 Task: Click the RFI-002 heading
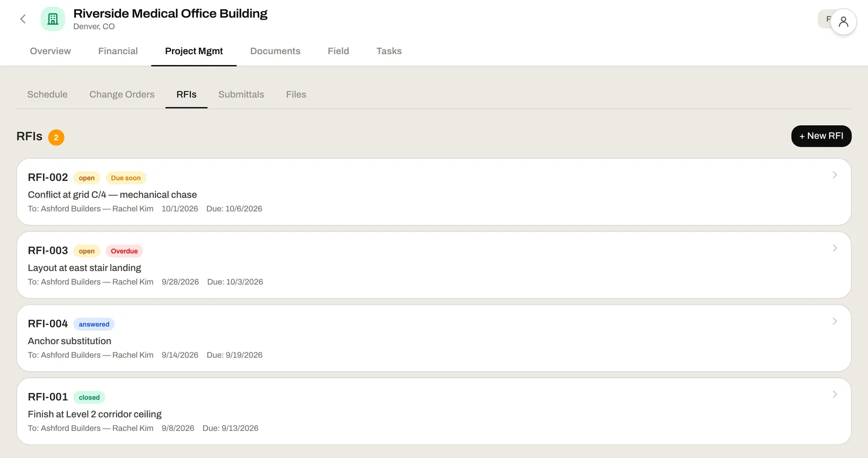[48, 177]
